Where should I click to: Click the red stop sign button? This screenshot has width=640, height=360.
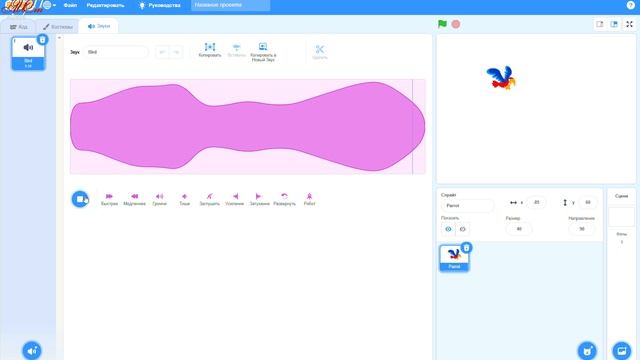click(x=456, y=24)
